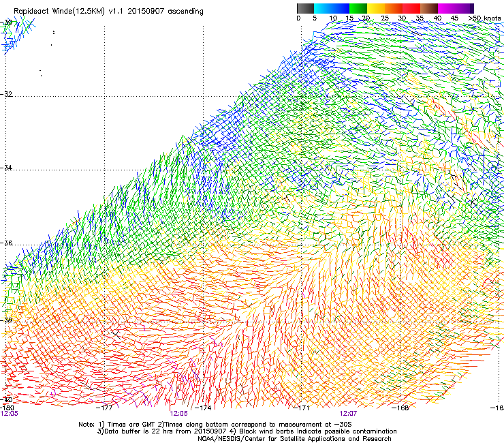Click the -177 longitude axis label
Viewport: 504px width, 443px height.
click(x=104, y=408)
